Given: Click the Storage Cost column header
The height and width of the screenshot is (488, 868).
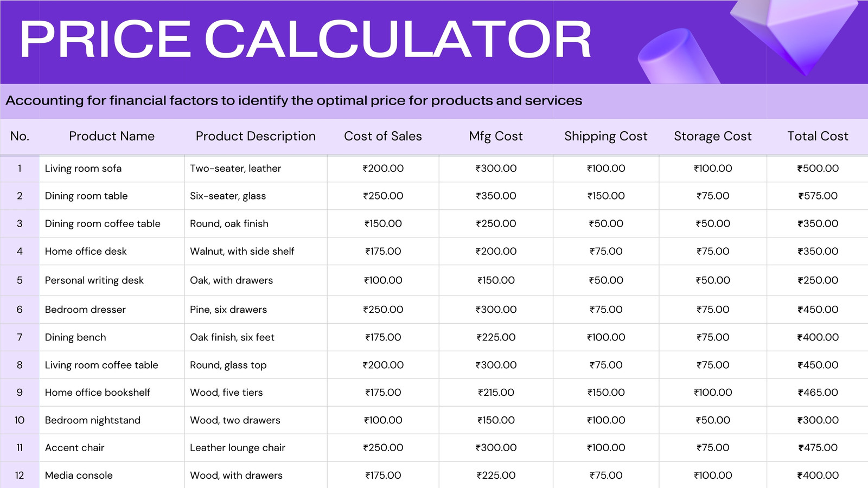Looking at the screenshot, I should pyautogui.click(x=713, y=137).
